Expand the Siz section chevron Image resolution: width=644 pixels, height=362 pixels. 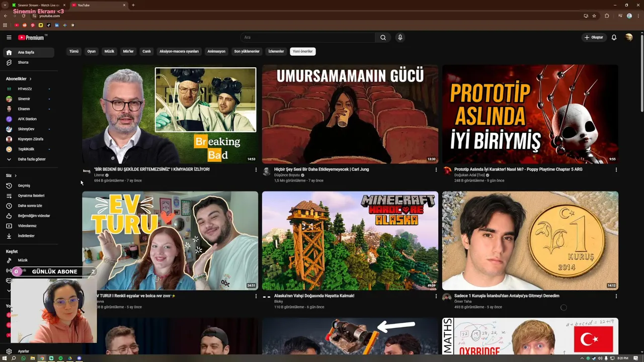(x=16, y=175)
